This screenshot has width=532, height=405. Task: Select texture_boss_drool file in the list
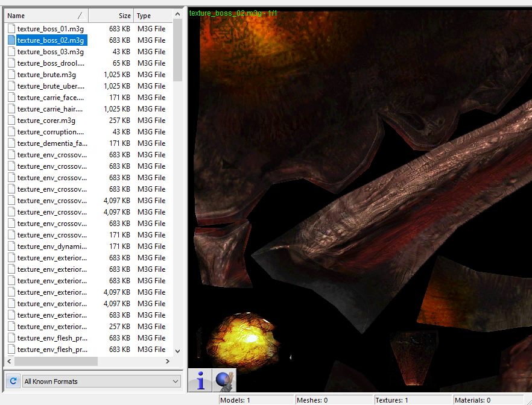[51, 63]
